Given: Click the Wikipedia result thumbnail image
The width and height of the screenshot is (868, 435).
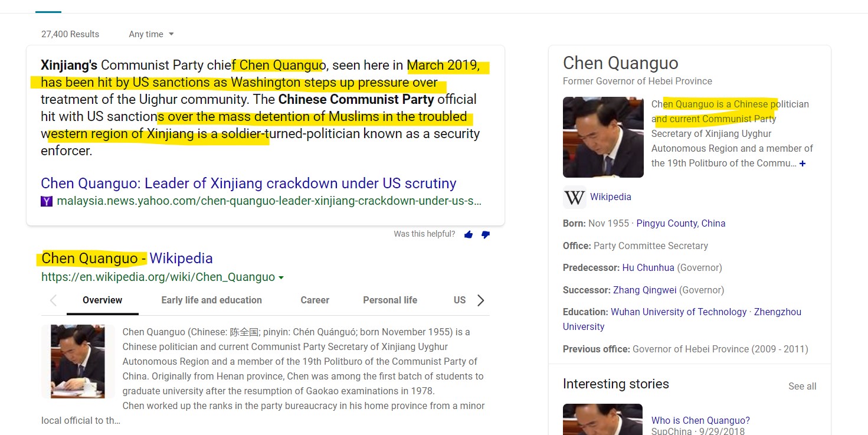Looking at the screenshot, I should point(78,361).
